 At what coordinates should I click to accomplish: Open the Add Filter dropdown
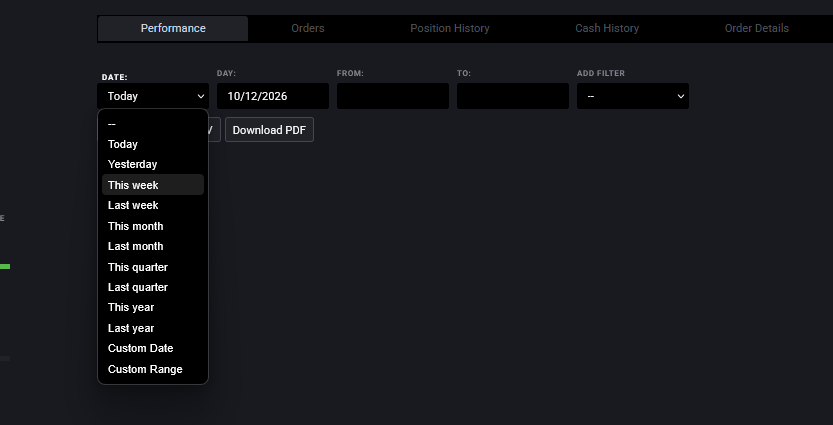(x=633, y=96)
